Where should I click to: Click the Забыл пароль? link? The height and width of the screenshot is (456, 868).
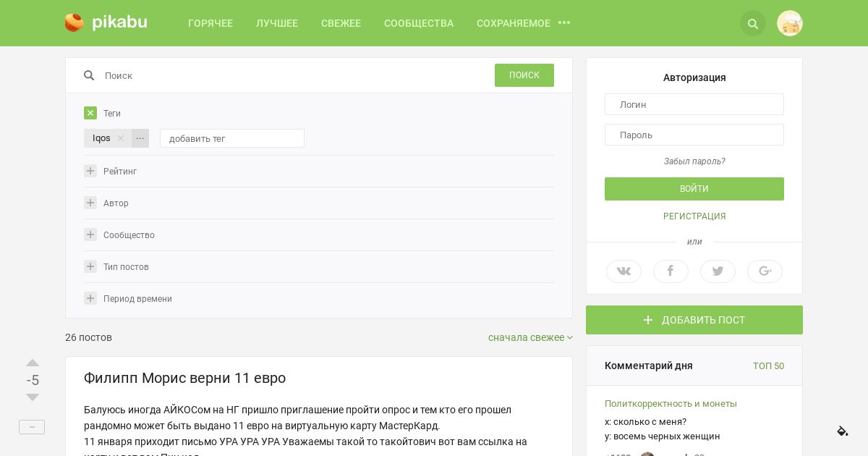[694, 161]
